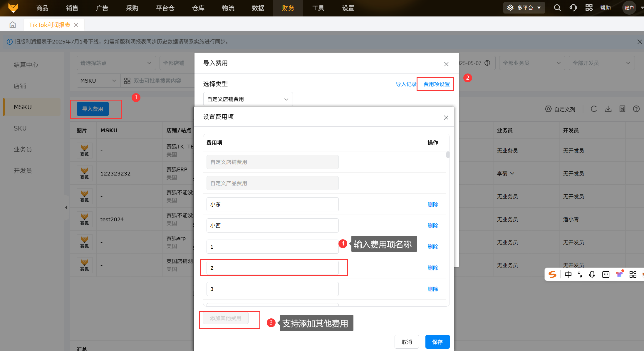The width and height of the screenshot is (644, 351).
Task: Delete the 小东 fee item
Action: [x=433, y=204]
